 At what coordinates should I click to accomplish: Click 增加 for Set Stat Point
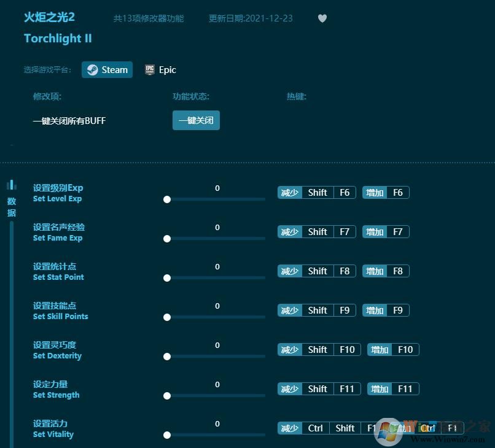375,271
